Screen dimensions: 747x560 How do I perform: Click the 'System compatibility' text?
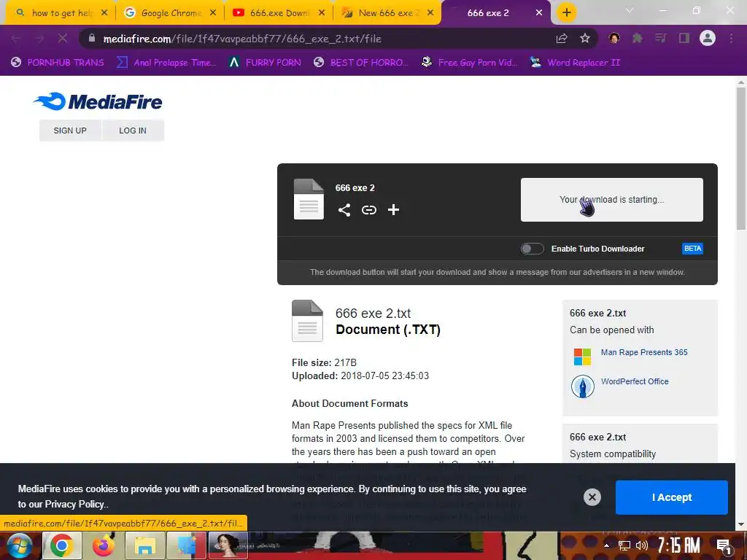tap(613, 454)
